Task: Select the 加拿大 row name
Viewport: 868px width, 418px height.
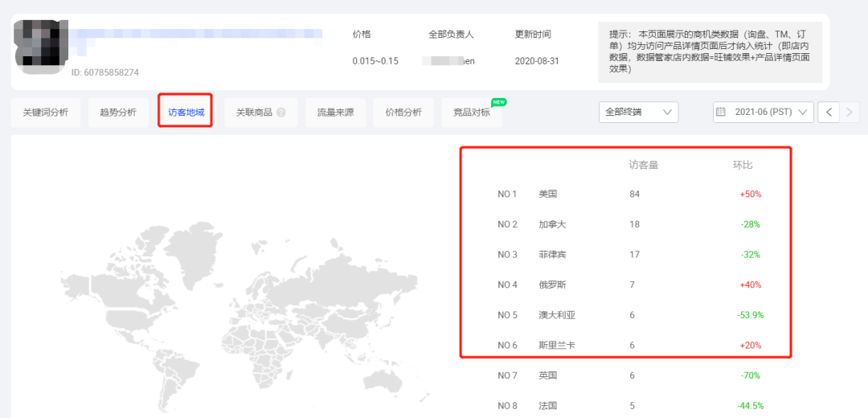Action: [552, 224]
